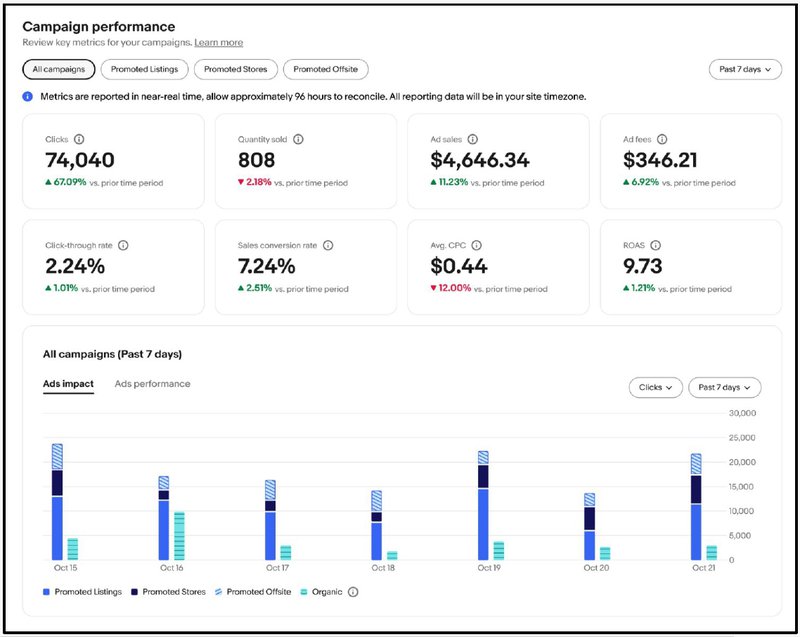Click the info icon next to Quantity sold

(x=298, y=139)
